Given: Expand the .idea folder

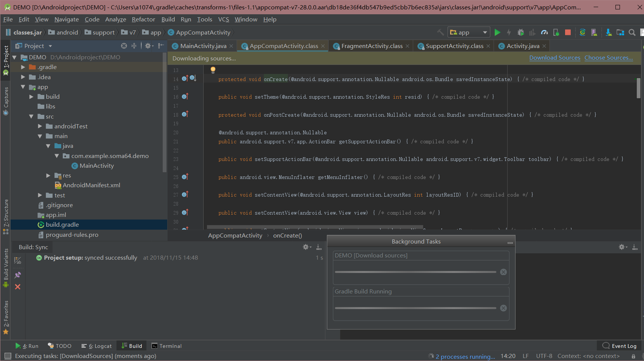Looking at the screenshot, I should (23, 77).
